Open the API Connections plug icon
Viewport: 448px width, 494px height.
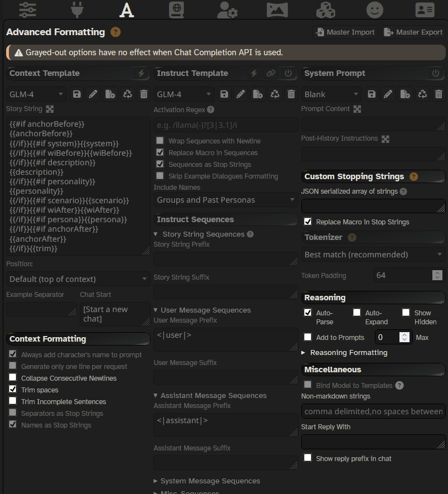point(77,9)
